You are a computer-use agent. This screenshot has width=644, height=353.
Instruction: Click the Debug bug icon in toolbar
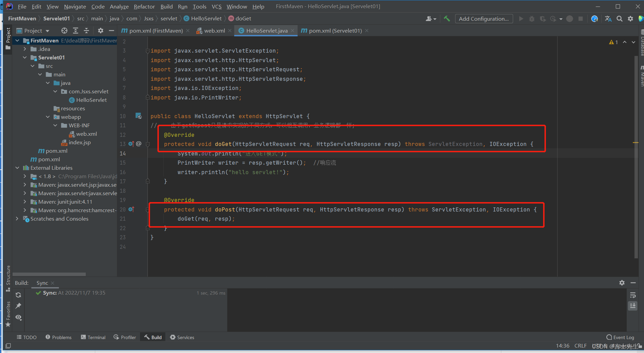[x=532, y=19]
